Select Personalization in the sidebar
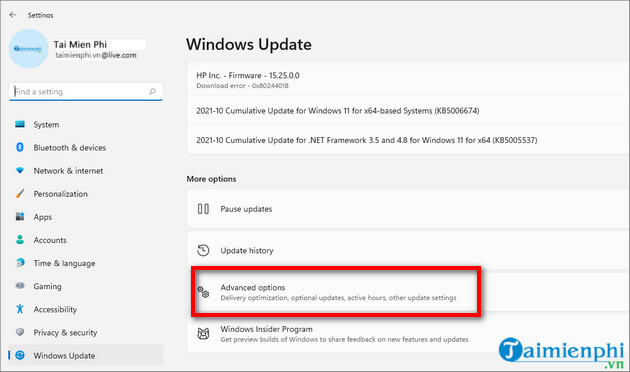Viewport: 630px width, 372px height. pyautogui.click(x=86, y=194)
